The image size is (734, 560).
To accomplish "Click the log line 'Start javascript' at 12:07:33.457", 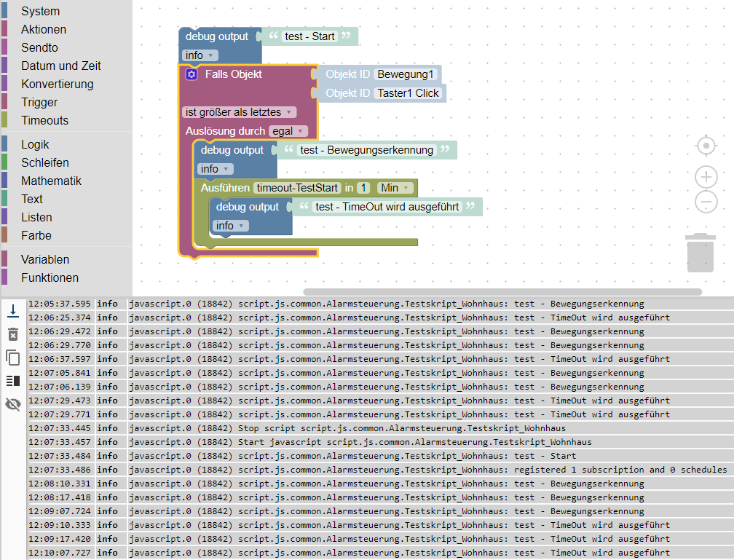I will pos(380,443).
